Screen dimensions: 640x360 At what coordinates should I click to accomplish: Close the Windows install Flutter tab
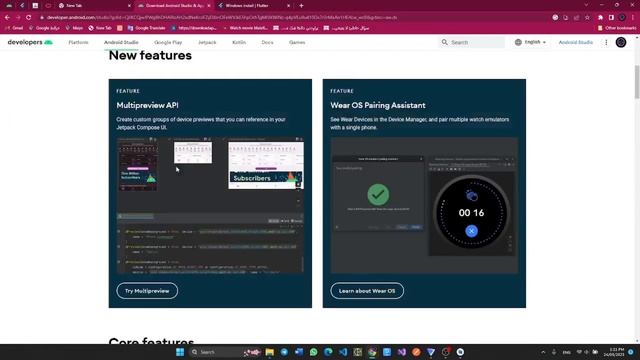[x=288, y=6]
